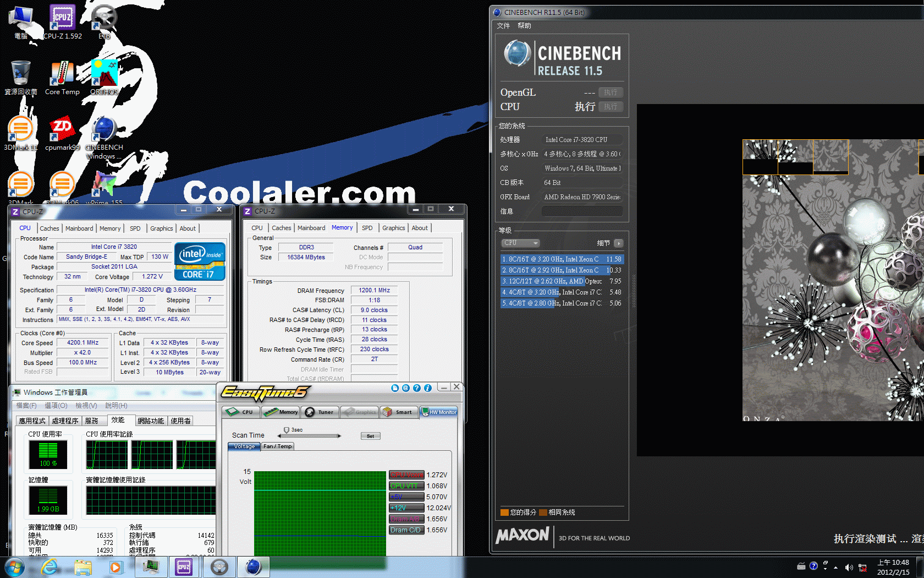The height and width of the screenshot is (578, 924).
Task: Open the ET6 desktop shortcut
Action: 104,22
